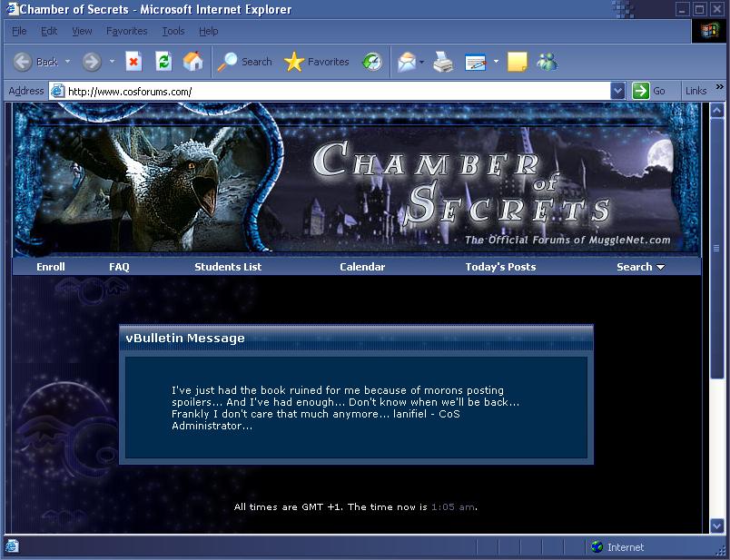Open the History icon in toolbar
Image resolution: width=730 pixels, height=560 pixels.
(x=372, y=62)
